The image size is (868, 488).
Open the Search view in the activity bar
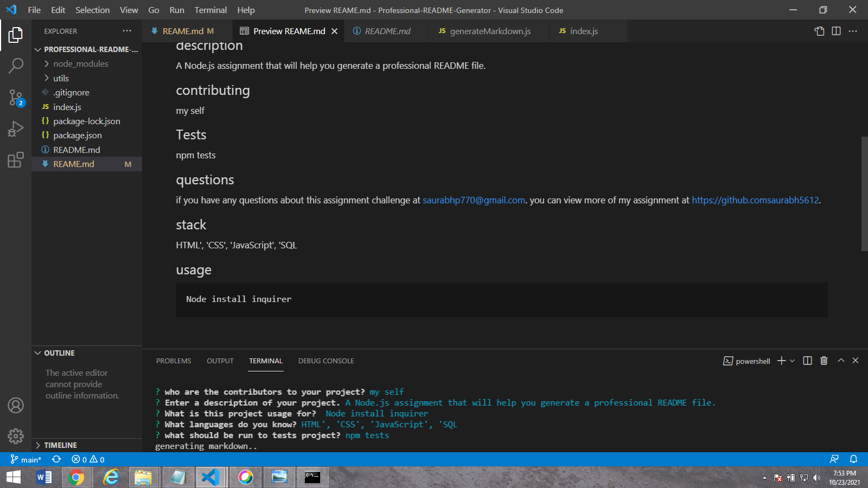point(16,65)
